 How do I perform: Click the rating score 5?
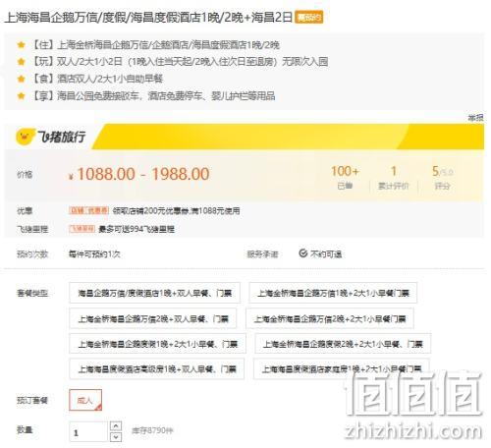(435, 171)
